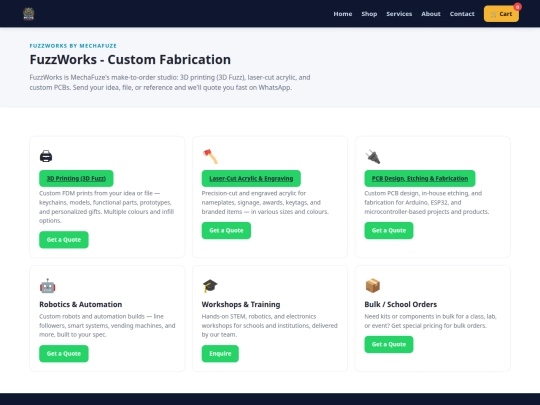The width and height of the screenshot is (540, 405).
Task: Click the red cart count badge
Action: [x=517, y=7]
